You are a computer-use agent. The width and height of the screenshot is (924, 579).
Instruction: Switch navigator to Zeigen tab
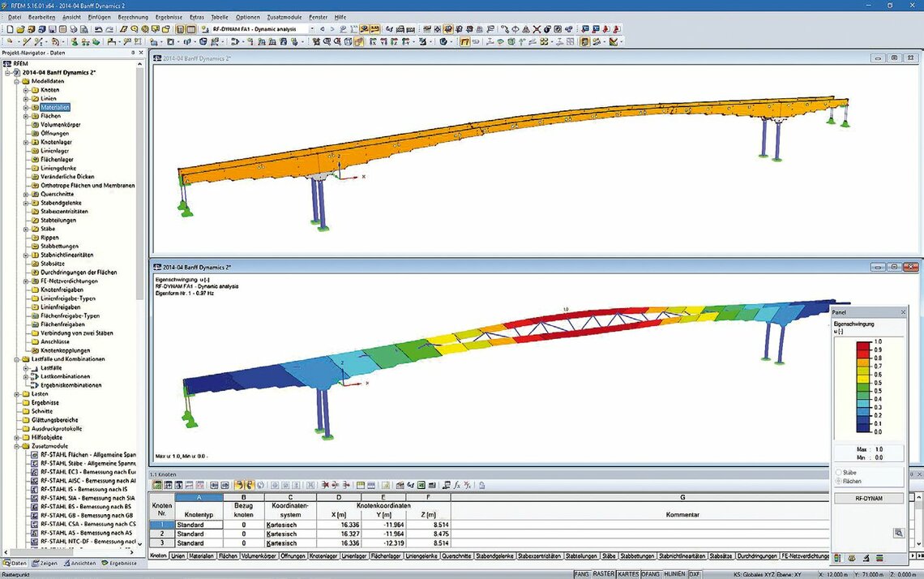45,563
